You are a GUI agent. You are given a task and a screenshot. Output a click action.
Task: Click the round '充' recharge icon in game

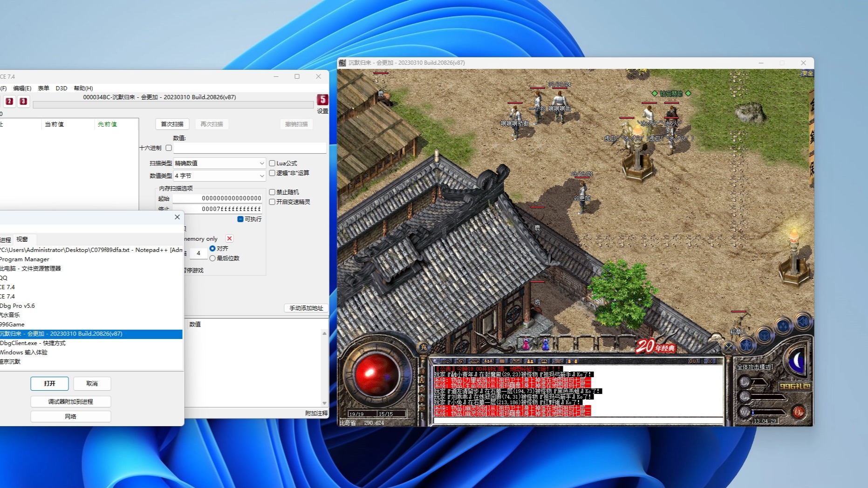click(423, 346)
